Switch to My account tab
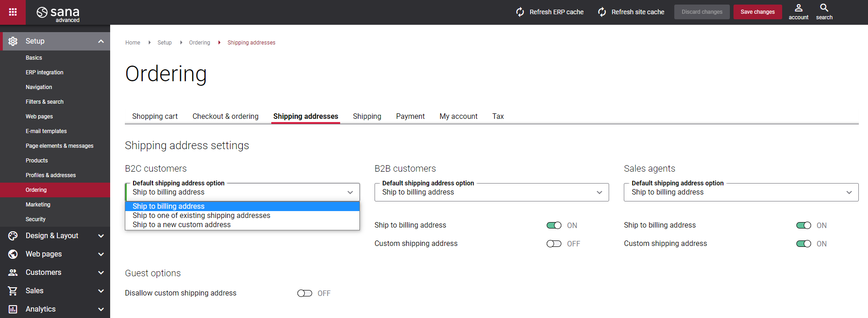This screenshot has height=318, width=868. [x=459, y=117]
